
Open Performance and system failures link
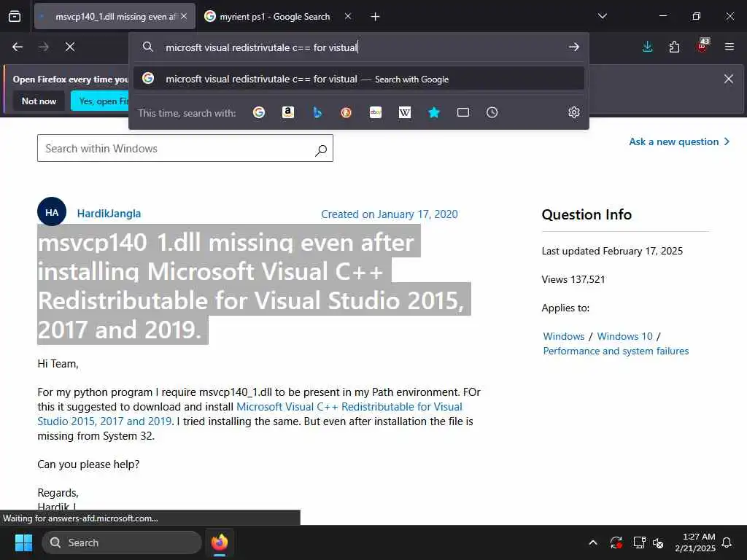tap(616, 351)
